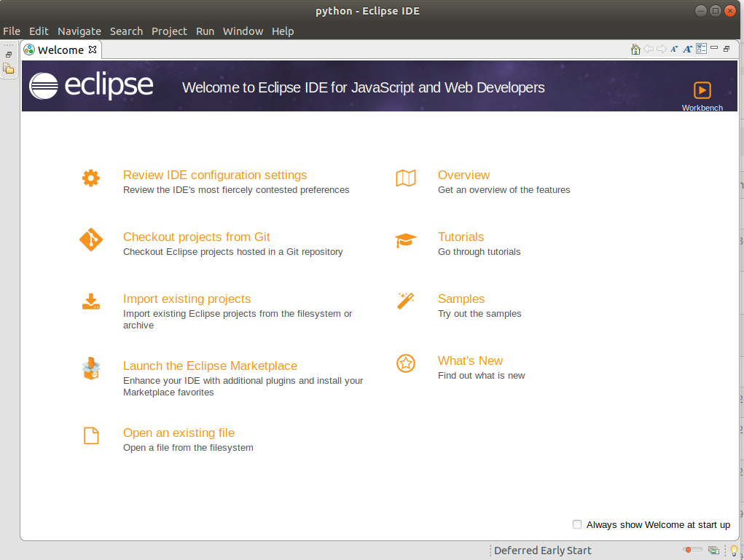
Task: Open Checkout projects from Git link
Action: coord(197,237)
